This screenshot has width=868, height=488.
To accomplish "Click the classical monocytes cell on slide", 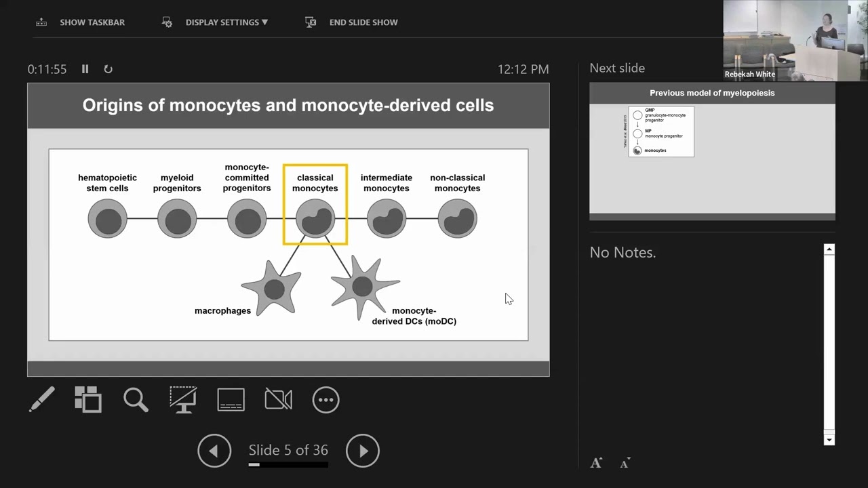I will 315,218.
